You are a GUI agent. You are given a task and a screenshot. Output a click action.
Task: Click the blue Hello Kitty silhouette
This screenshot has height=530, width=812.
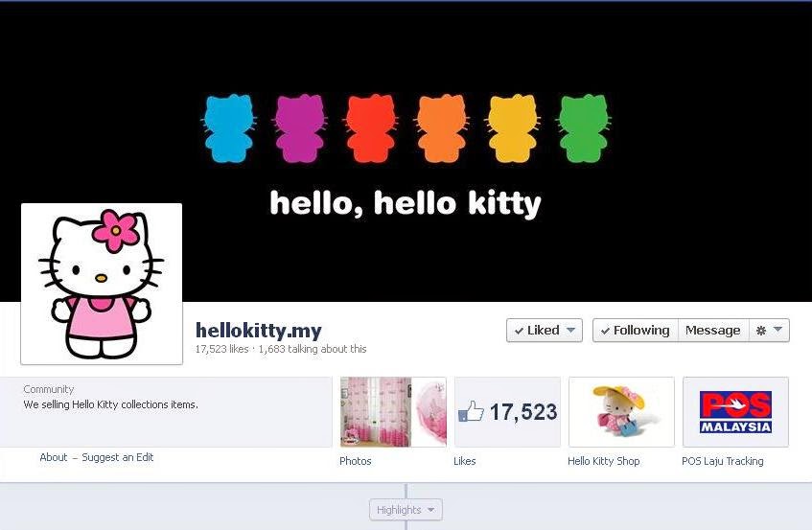[228, 127]
